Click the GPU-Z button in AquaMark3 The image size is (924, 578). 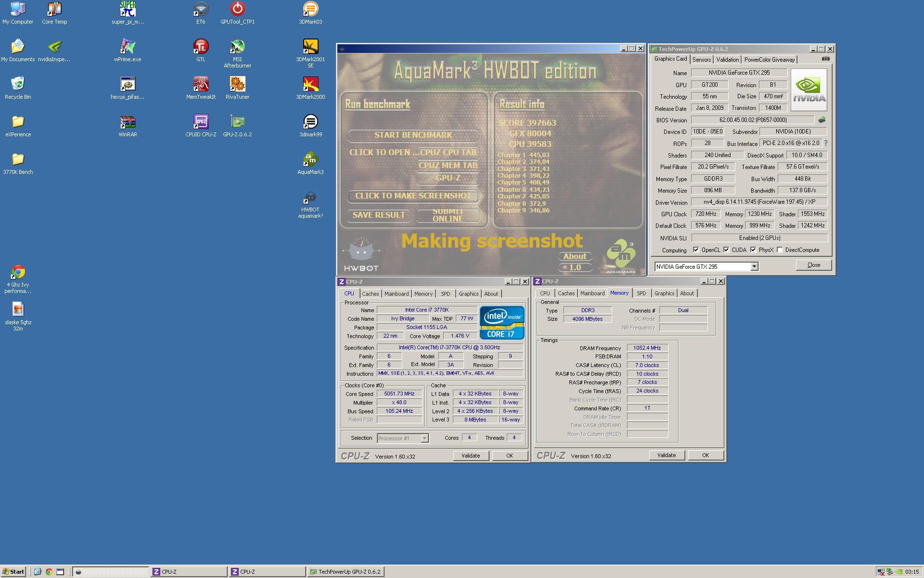[x=448, y=178]
